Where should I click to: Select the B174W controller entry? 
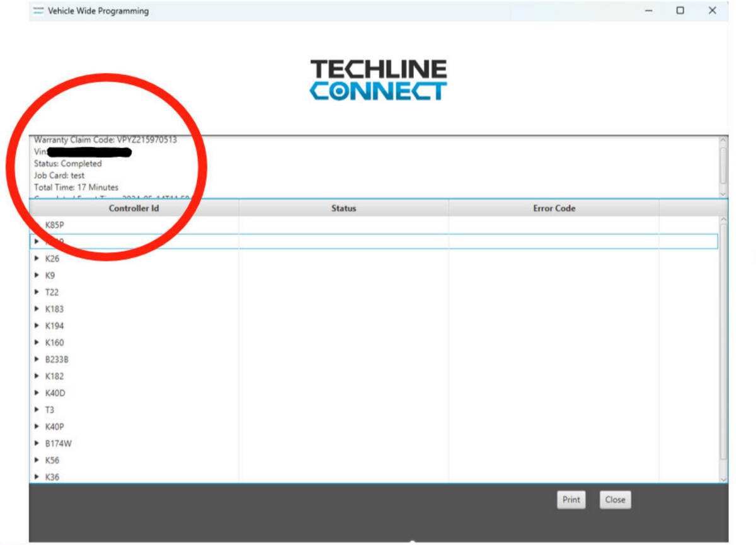58,444
